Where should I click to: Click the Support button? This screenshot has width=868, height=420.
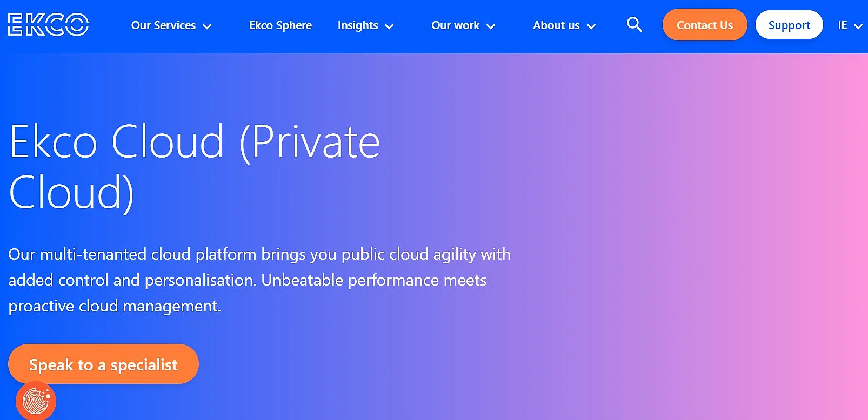[x=789, y=25]
